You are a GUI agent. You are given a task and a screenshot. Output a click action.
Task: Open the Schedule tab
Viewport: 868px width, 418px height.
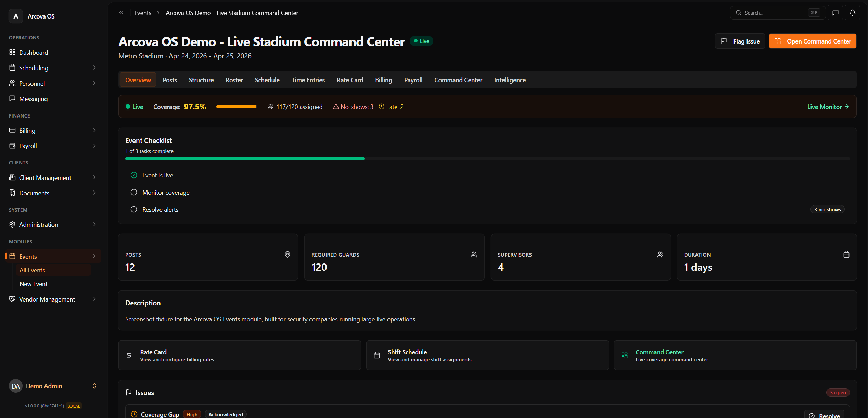(267, 80)
